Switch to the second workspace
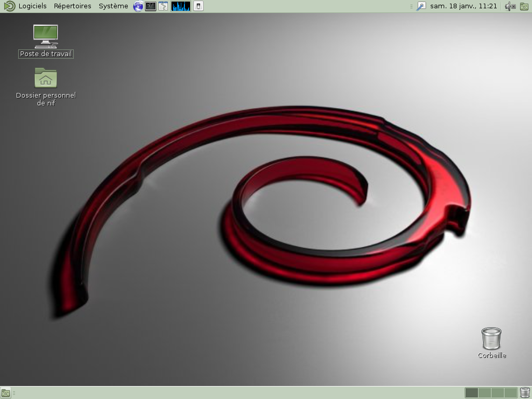 pos(484,393)
